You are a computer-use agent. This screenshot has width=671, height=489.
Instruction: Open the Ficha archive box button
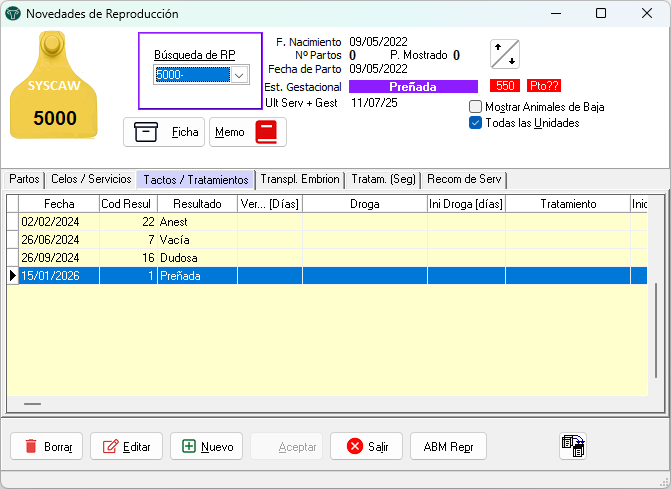pyautogui.click(x=165, y=132)
